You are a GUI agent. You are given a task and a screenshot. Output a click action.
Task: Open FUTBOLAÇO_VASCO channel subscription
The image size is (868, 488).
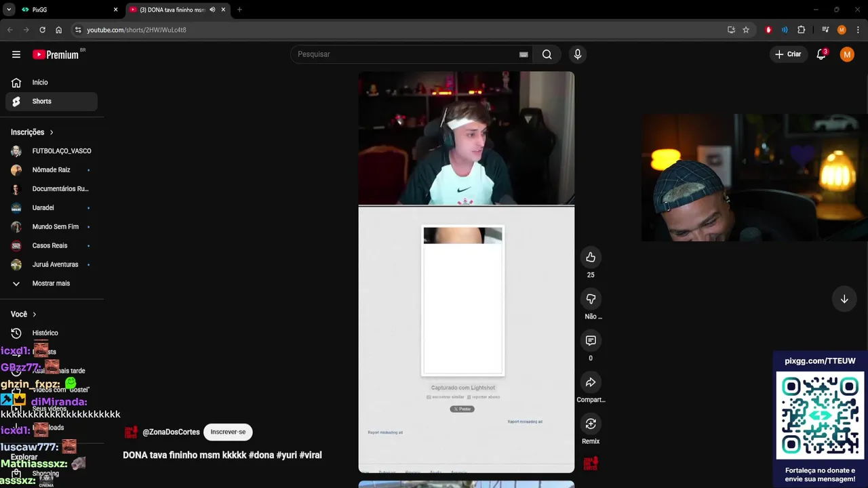(52, 151)
